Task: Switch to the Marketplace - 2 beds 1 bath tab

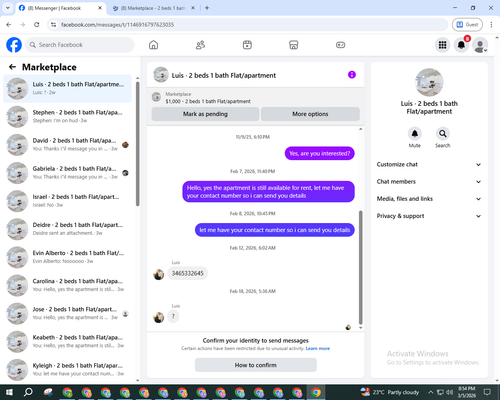Action: (152, 8)
